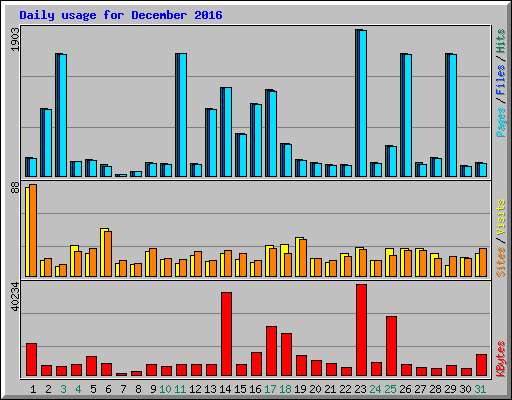Click day label "16" on the axis
This screenshot has height=400, width=512.
point(255,389)
